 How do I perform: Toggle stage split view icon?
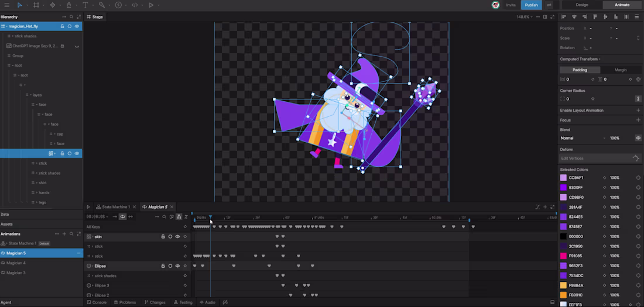[545, 17]
